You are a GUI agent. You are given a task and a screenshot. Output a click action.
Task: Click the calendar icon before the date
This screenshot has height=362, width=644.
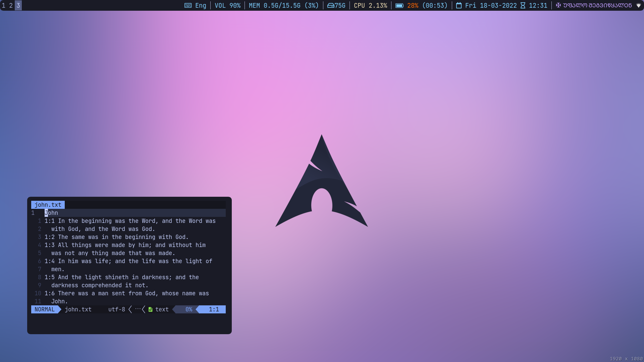459,5
